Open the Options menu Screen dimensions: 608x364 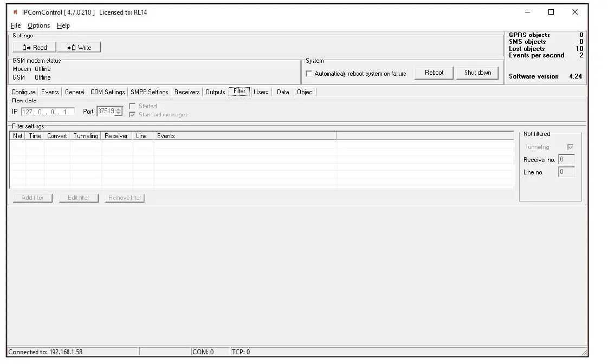click(38, 25)
